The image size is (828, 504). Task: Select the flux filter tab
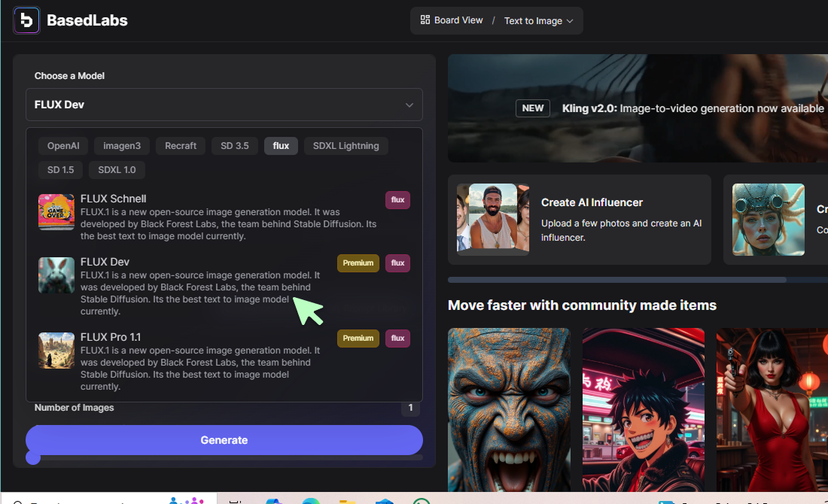tap(281, 146)
